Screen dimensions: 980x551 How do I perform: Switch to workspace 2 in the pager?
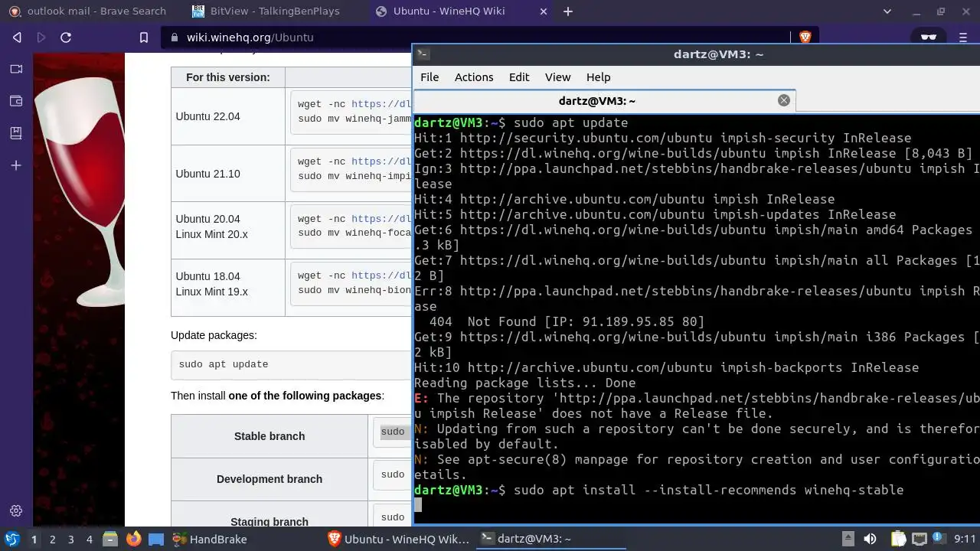52,540
